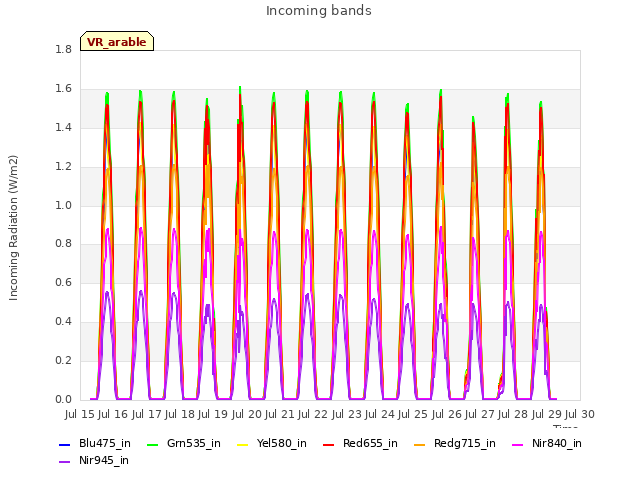Click the Jul 21 x-axis date label
Image resolution: width=640 pixels, height=480 pixels.
click(x=280, y=414)
